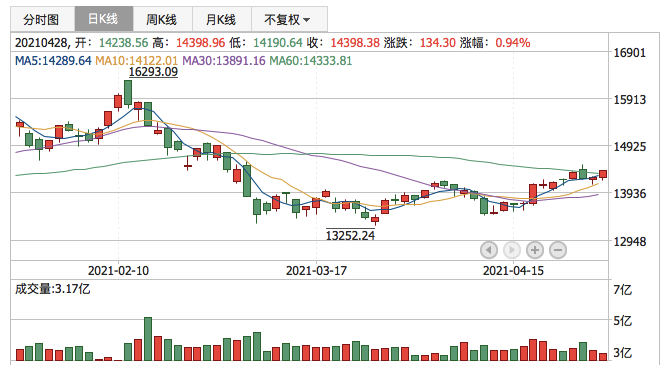Click the 15913 price axis value
Viewport: 667px width, 370px height.
630,100
